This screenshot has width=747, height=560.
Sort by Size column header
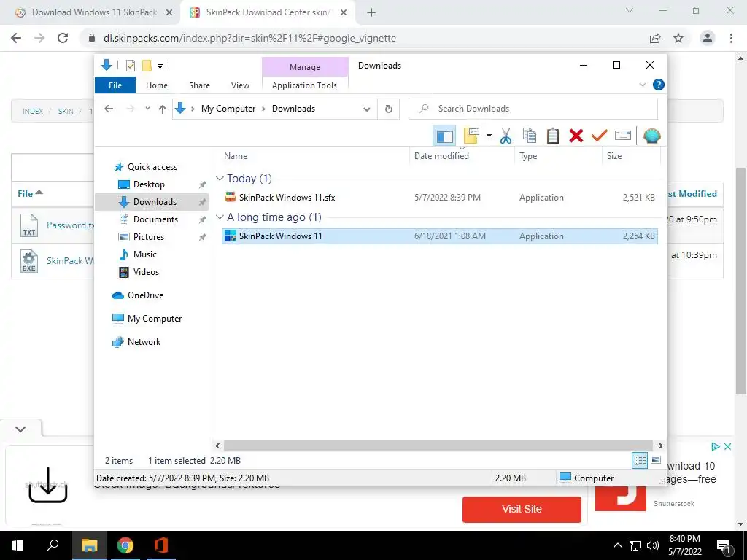(x=614, y=156)
